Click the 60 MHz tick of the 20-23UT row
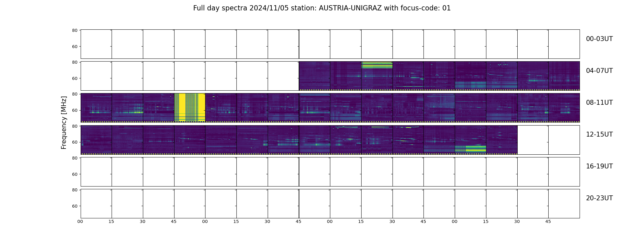 click(x=75, y=206)
